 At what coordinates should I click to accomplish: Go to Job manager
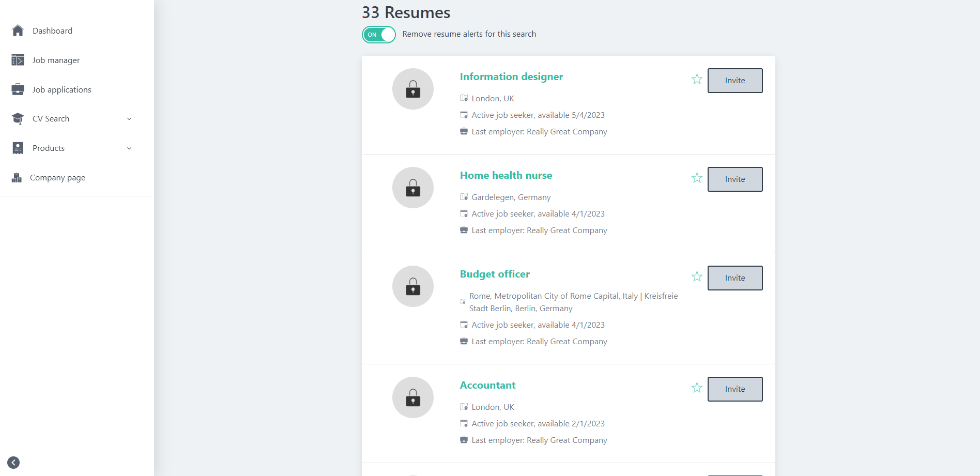click(x=56, y=60)
